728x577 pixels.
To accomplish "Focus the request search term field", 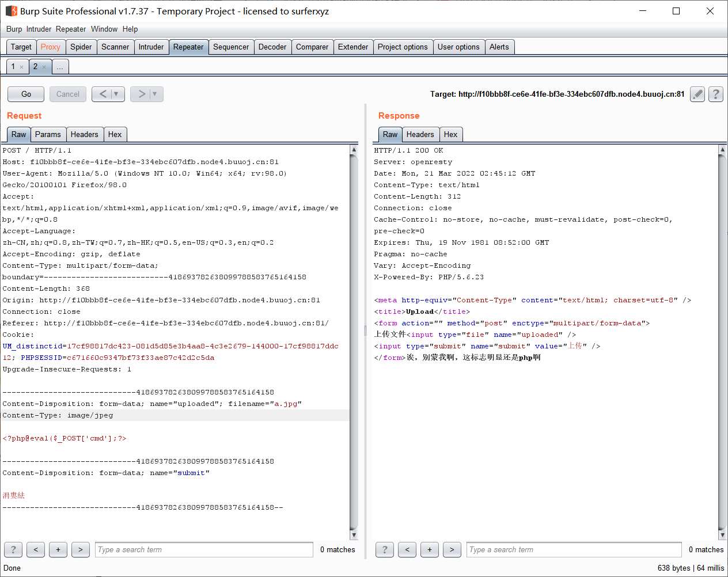I will (x=204, y=550).
